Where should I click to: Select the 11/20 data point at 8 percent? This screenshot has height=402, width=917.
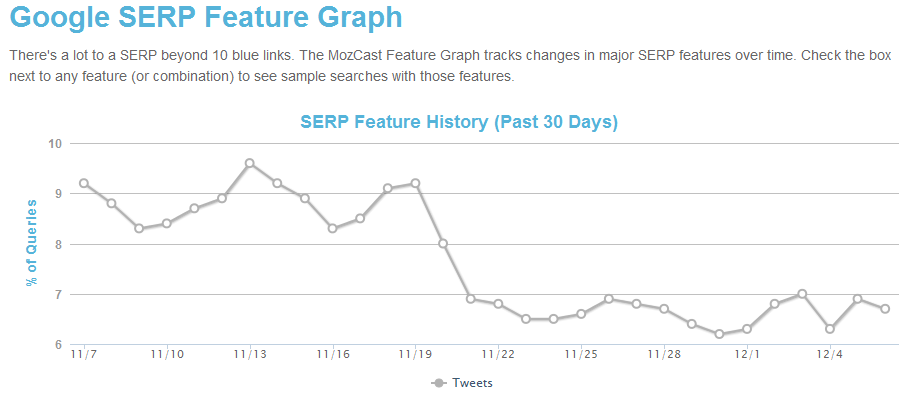pos(443,243)
